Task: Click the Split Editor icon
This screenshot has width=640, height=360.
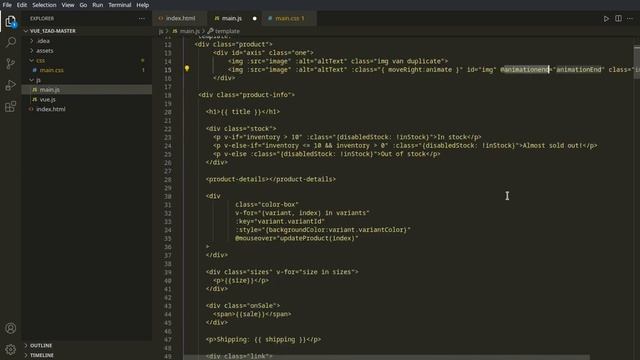Action: click(618, 18)
